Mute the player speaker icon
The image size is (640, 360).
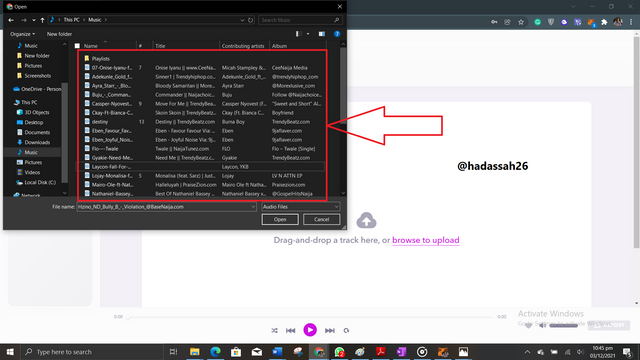(x=542, y=326)
